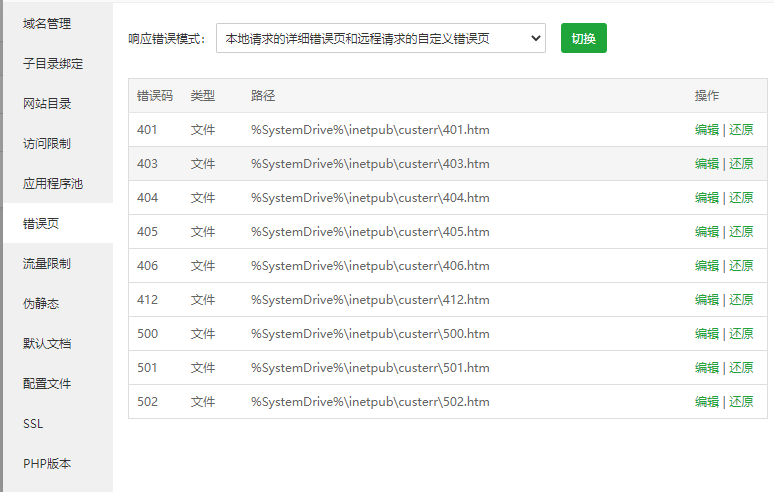Viewport: 774px width, 492px height.
Task: Click 编辑 for error code 401
Action: pos(707,130)
